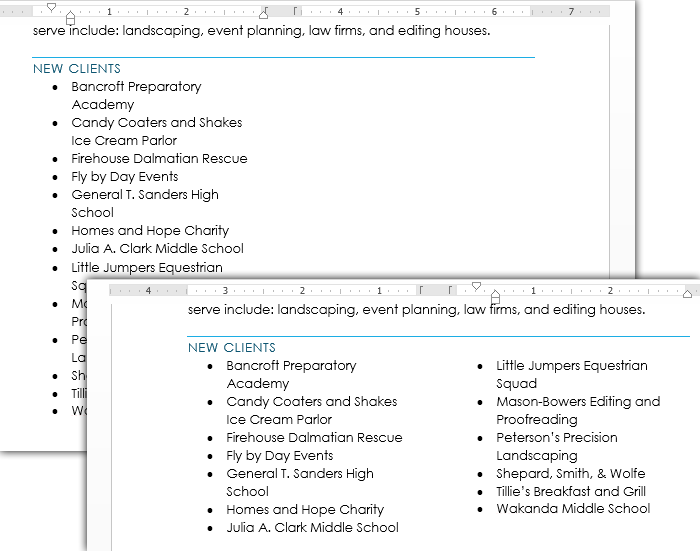
Task: Click 'Homes and Hope Charity' in the single-column document
Action: [150, 231]
